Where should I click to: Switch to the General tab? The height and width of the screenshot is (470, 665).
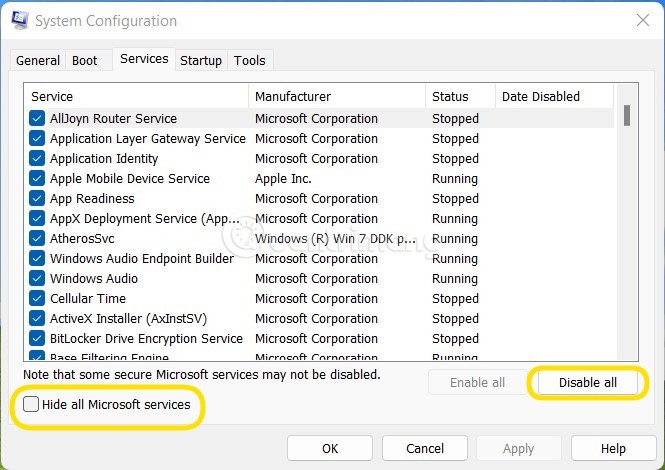click(x=38, y=61)
